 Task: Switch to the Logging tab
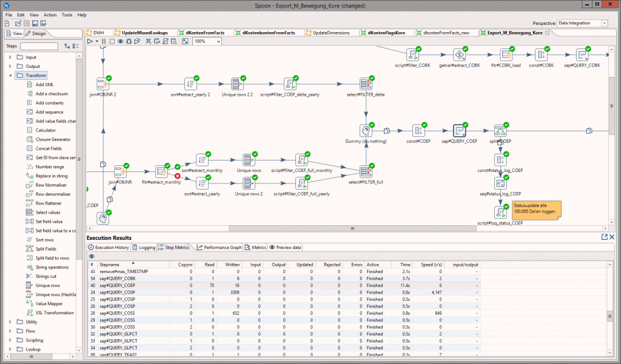(x=143, y=247)
